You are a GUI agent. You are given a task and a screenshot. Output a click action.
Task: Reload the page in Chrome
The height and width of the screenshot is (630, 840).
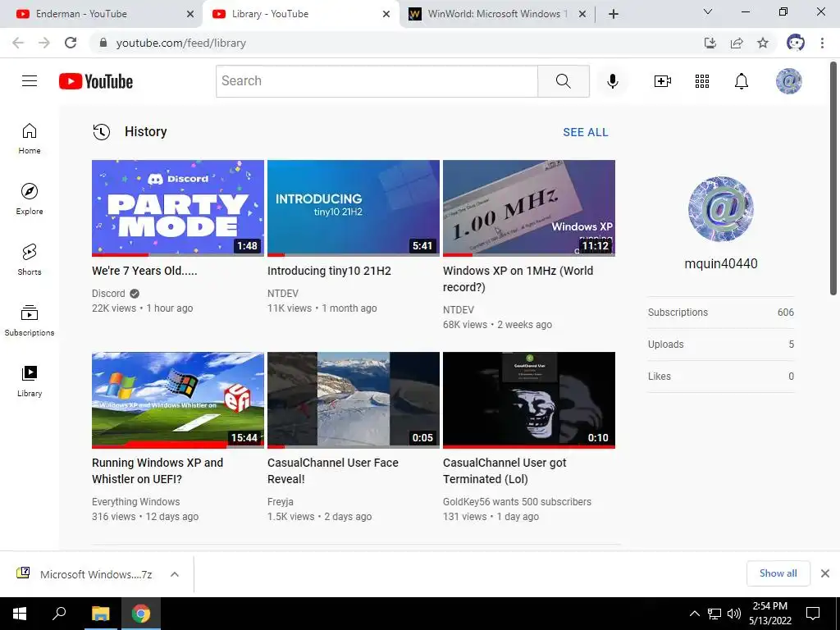coord(71,43)
